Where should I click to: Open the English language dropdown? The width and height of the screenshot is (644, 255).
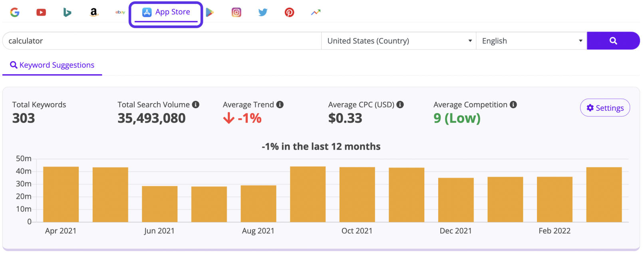tap(531, 40)
